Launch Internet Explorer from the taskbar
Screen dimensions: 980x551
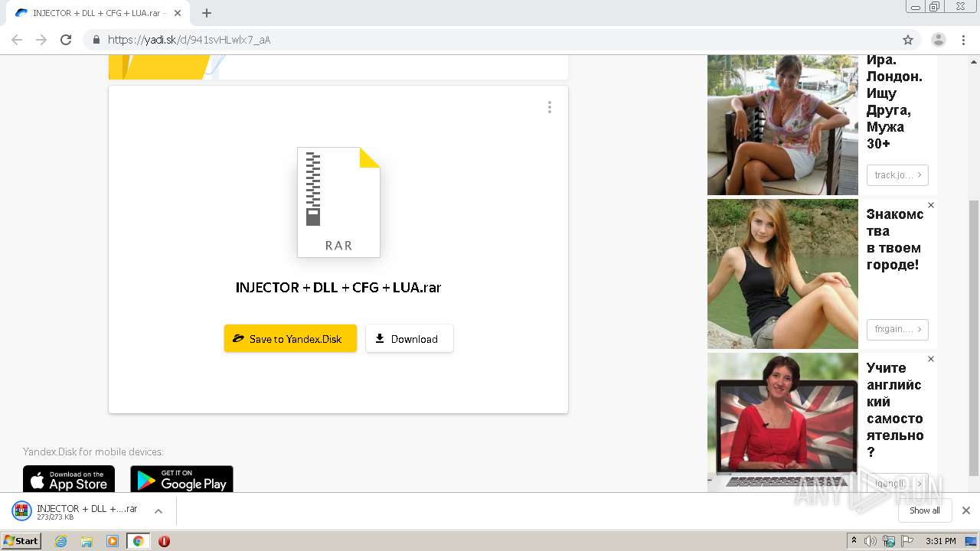pos(60,541)
